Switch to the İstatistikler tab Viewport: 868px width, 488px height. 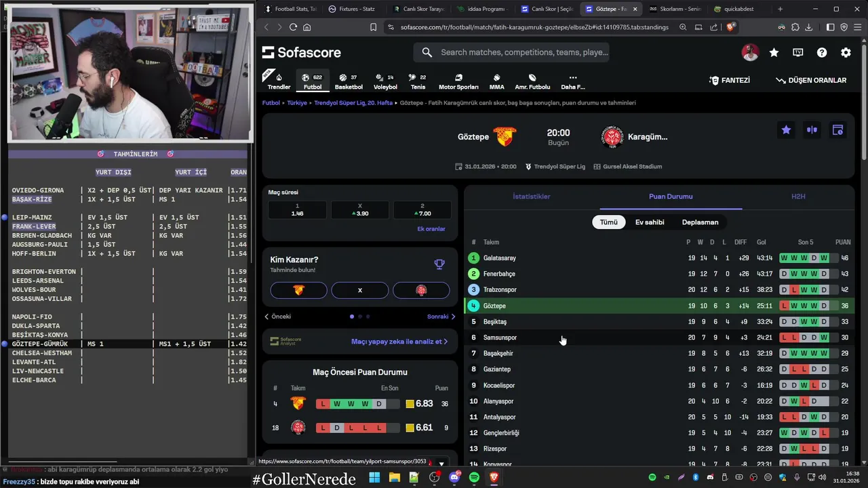[x=532, y=197]
